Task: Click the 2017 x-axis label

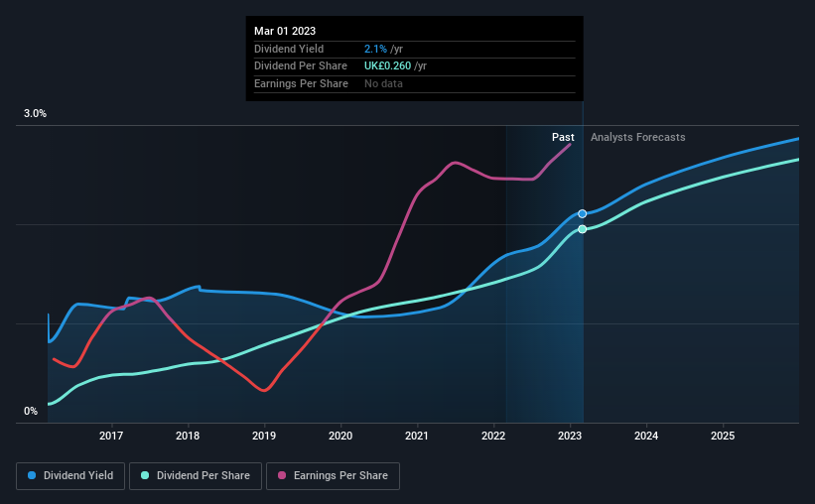Action: (111, 436)
